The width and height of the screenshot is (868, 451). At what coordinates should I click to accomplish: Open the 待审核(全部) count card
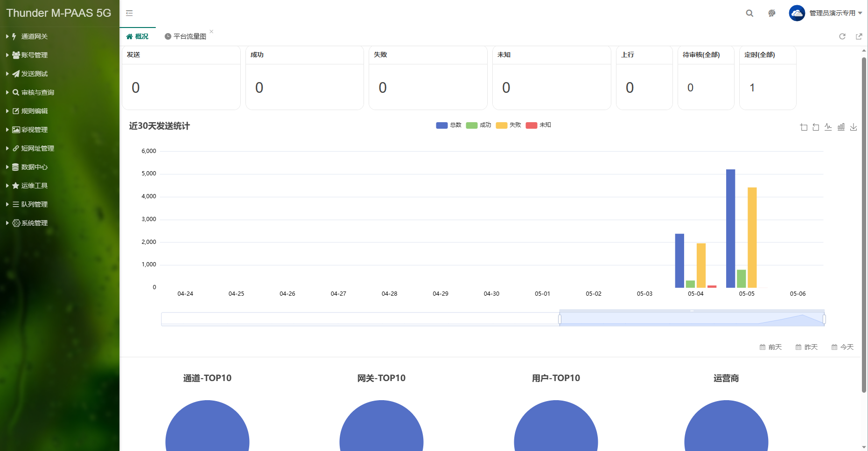coord(706,78)
